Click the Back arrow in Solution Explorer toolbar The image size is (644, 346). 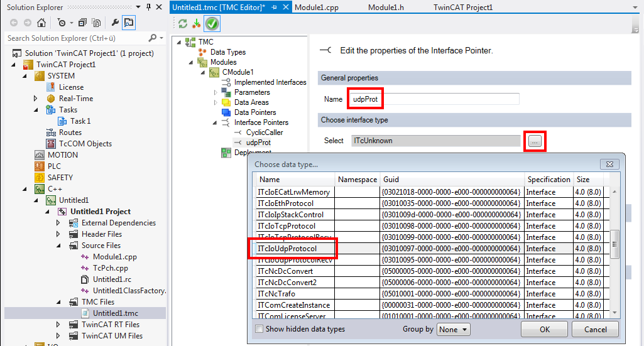pyautogui.click(x=14, y=23)
